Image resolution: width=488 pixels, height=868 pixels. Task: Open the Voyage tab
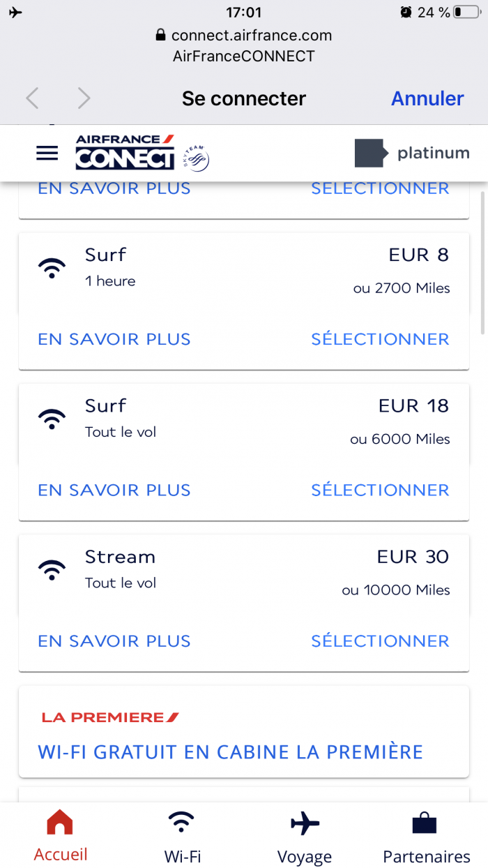[305, 835]
